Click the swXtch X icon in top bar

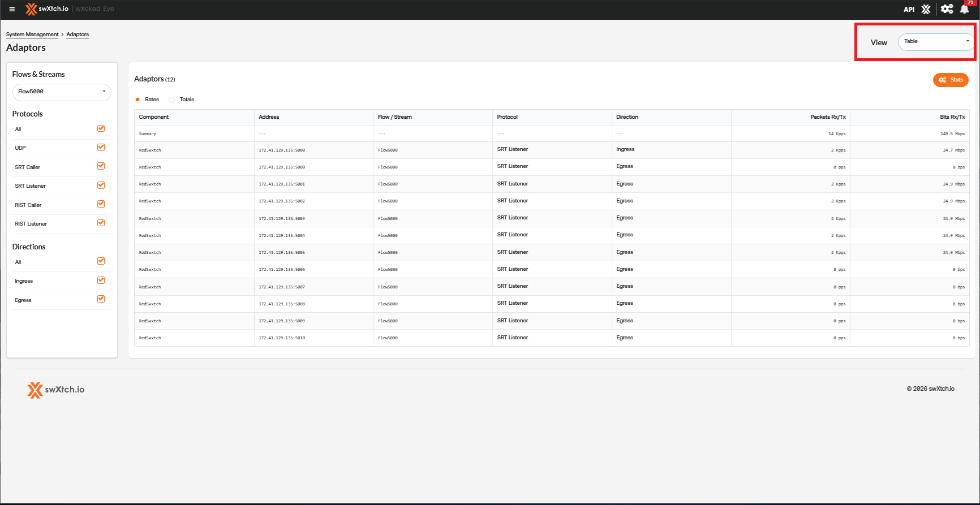[x=926, y=10]
